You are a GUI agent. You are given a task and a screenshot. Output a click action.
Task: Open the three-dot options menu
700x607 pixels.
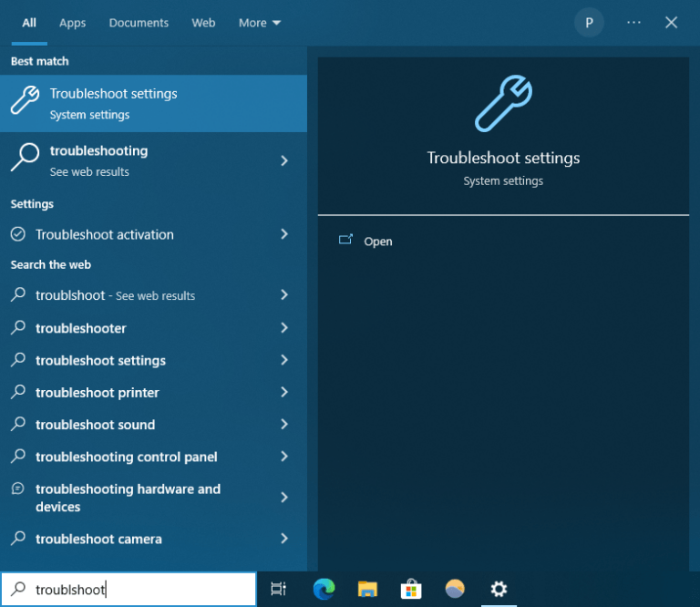[634, 23]
